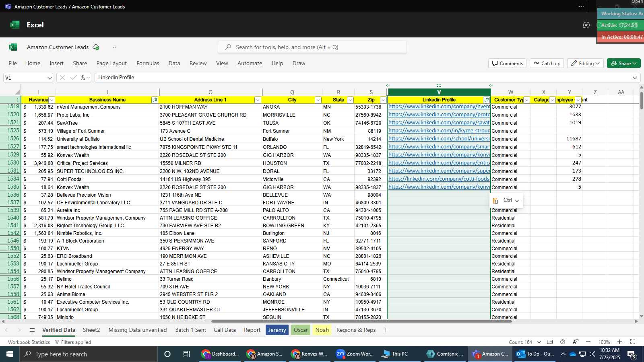Click the search for tools box

pos(312,47)
